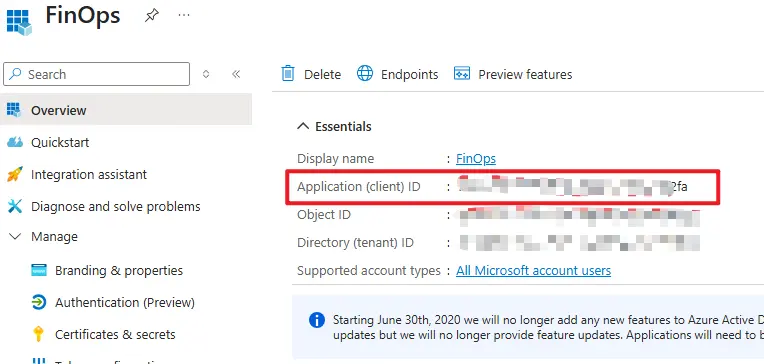Viewport: 764px width, 364px height.
Task: Collapse the sidebar with double chevron
Action: tap(236, 74)
